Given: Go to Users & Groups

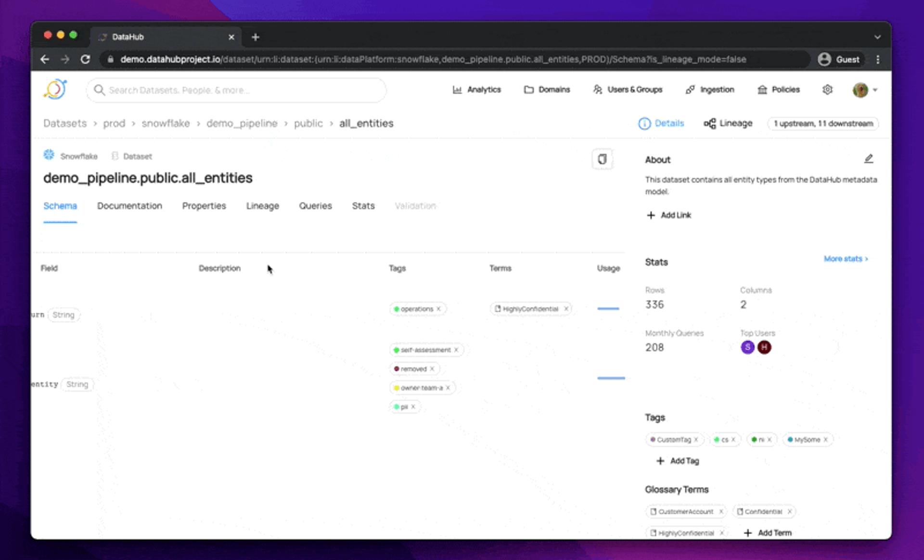Looking at the screenshot, I should point(628,89).
